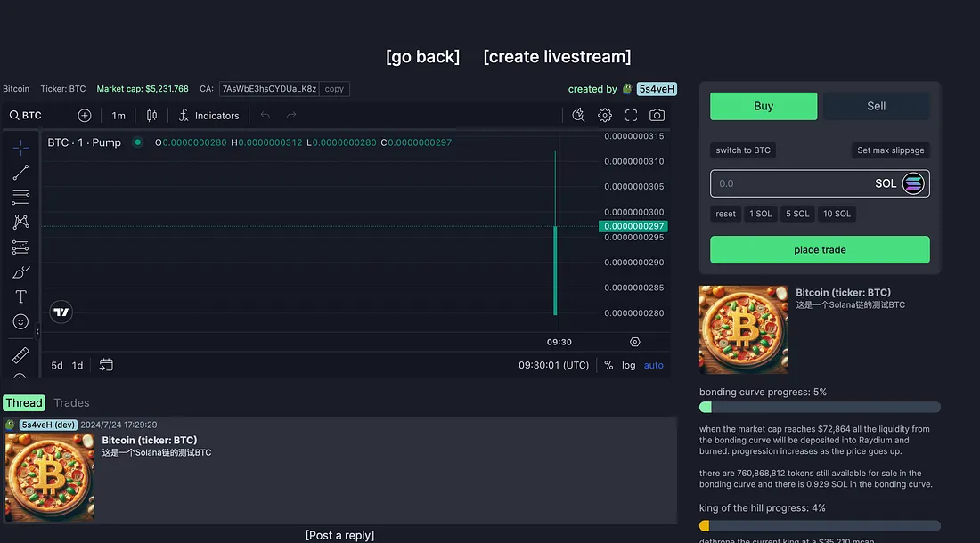Reset the trade amount
Viewport: 980px width, 543px height.
pyautogui.click(x=725, y=214)
